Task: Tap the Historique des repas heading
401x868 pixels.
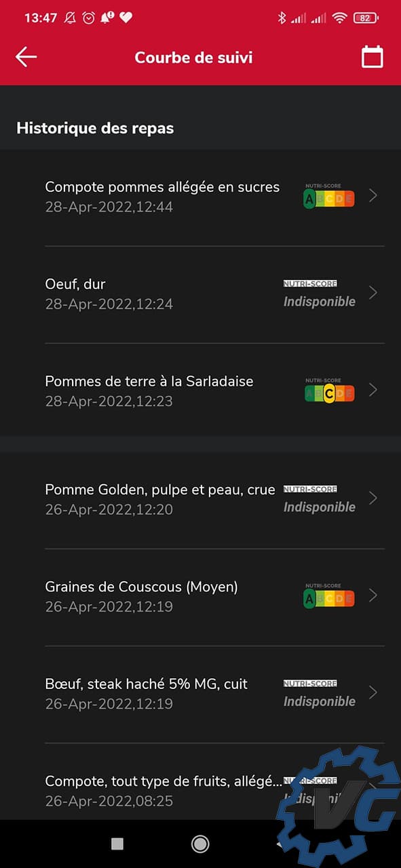Action: (x=95, y=127)
